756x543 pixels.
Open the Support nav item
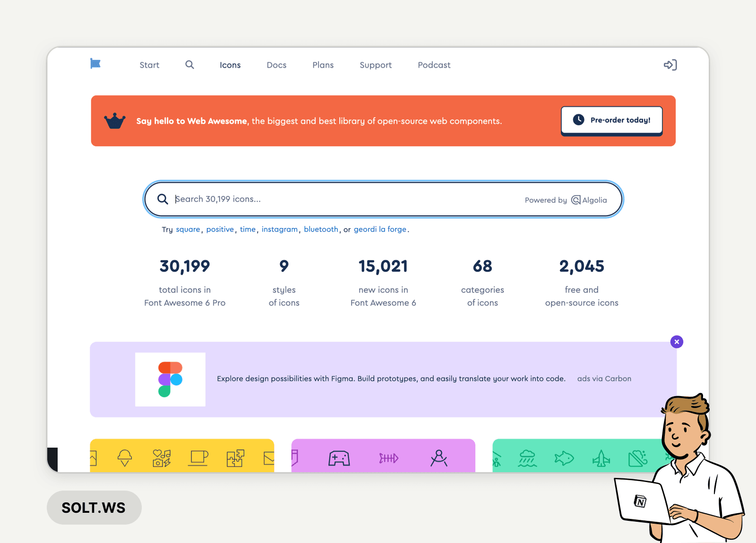[x=376, y=65]
